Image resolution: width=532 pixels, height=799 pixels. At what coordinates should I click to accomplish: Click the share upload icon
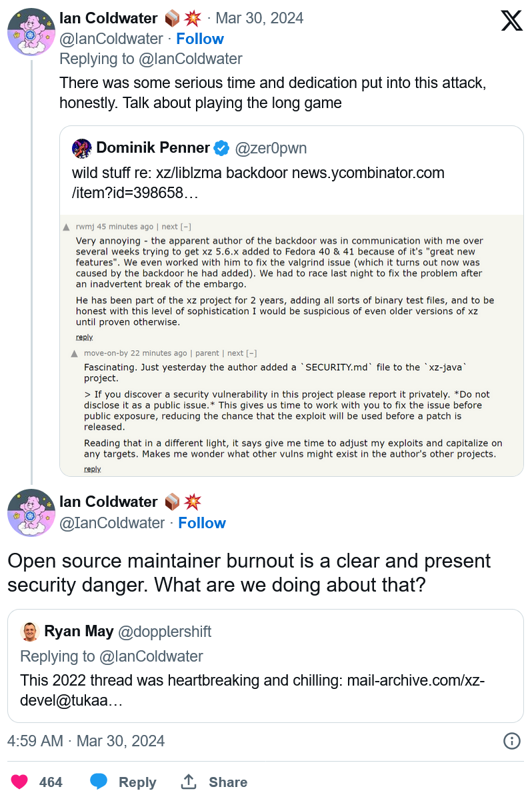(x=189, y=782)
